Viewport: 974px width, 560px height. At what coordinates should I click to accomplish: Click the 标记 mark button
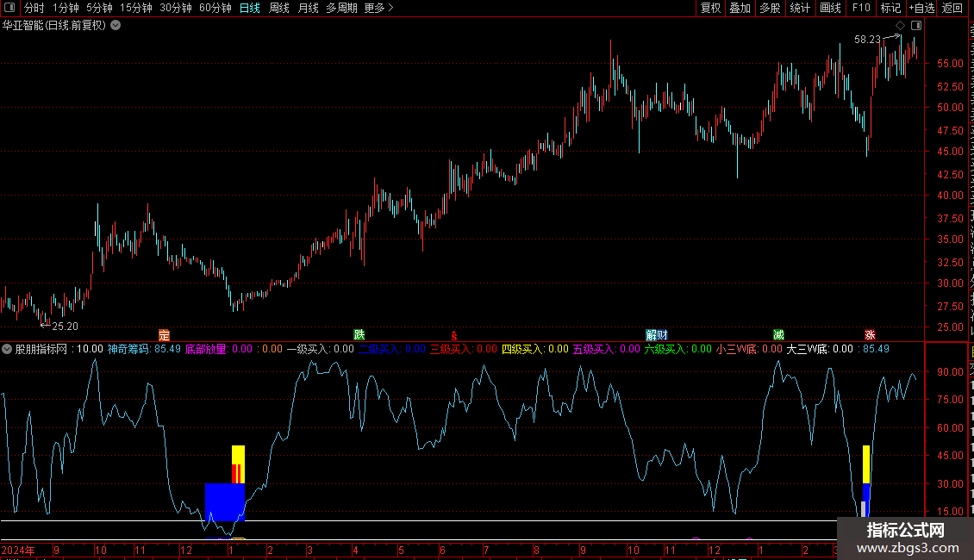pos(890,8)
